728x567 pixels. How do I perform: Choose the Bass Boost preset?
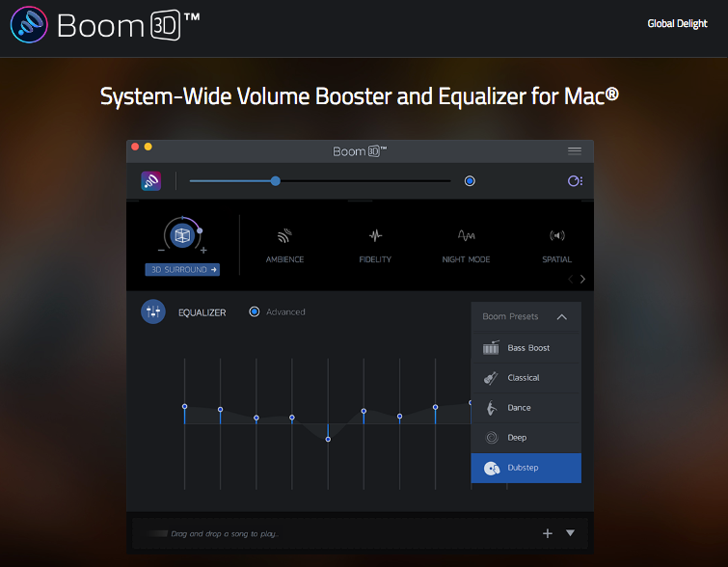(x=526, y=348)
